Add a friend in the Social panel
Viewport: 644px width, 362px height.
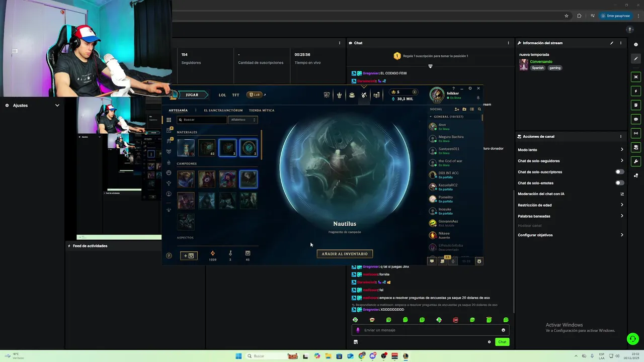click(x=457, y=109)
